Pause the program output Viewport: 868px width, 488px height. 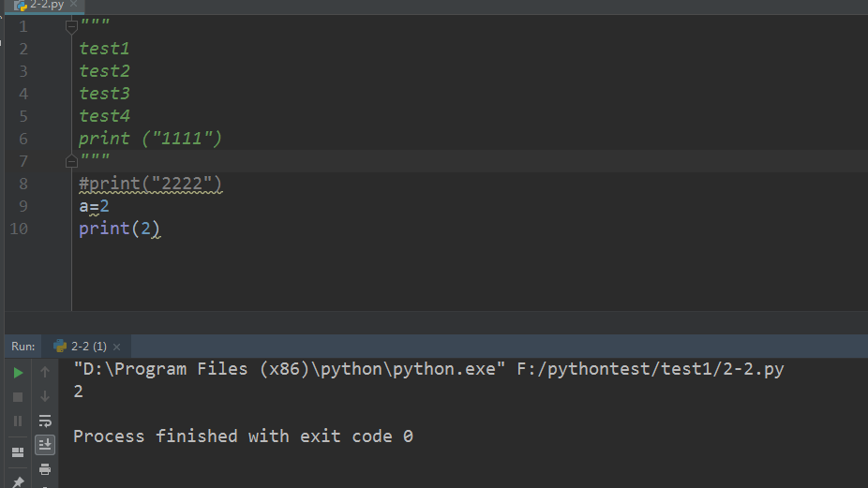click(x=18, y=421)
